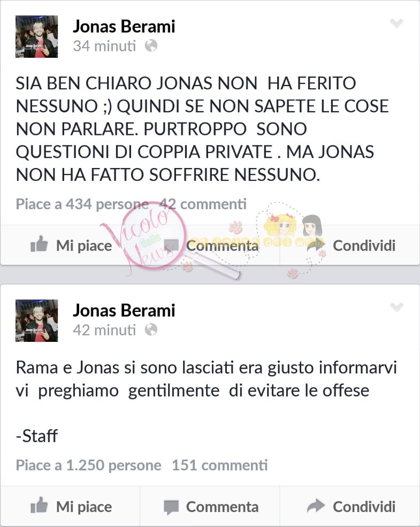Click thumbs-up icon on 42 minuti post
Image resolution: width=420 pixels, height=527 pixels.
pyautogui.click(x=39, y=505)
